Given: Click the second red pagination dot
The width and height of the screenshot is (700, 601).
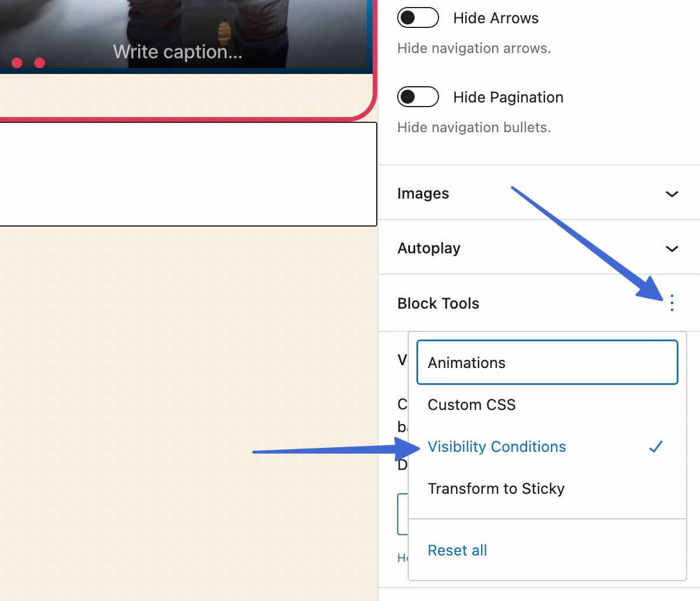Looking at the screenshot, I should (38, 62).
